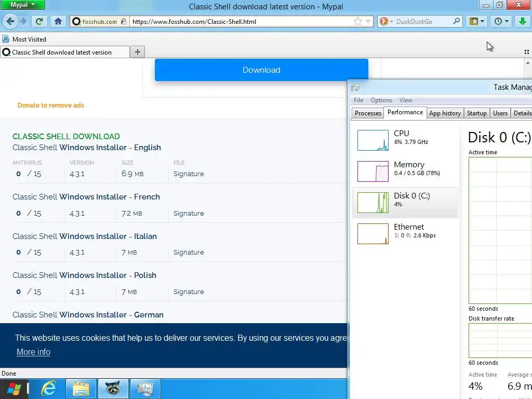Bookmark this page with the star icon
Viewport: 532px width, 399px height.
click(x=357, y=21)
